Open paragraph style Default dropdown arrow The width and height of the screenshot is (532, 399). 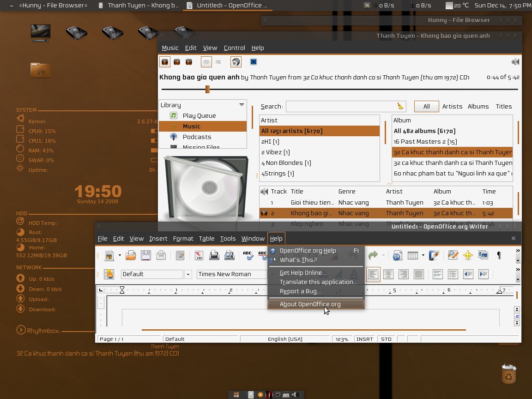(x=188, y=274)
